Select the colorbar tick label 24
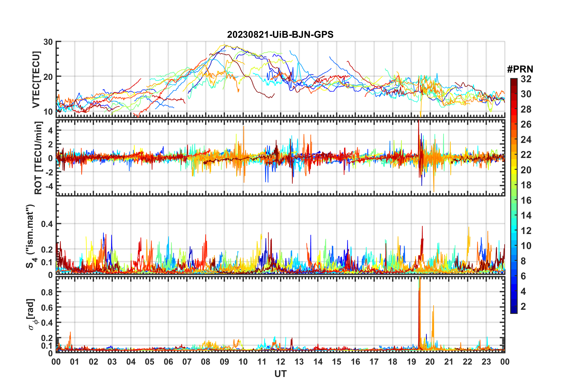 point(526,140)
